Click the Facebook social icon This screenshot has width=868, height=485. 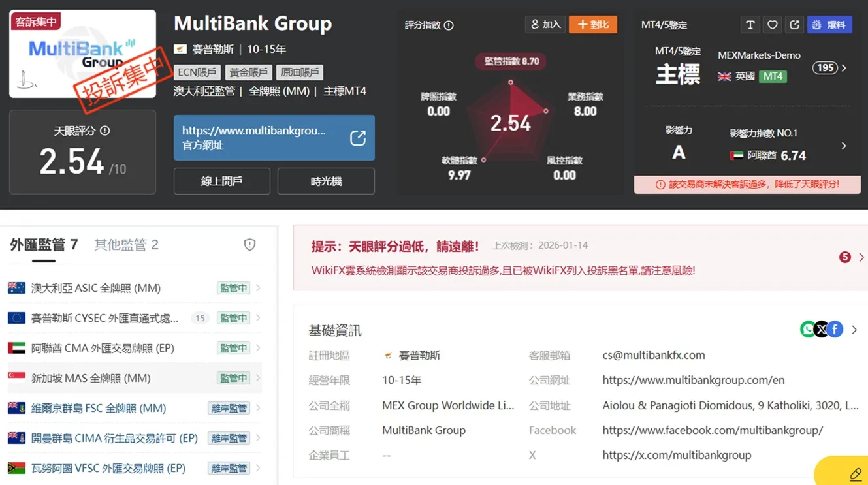coord(835,330)
